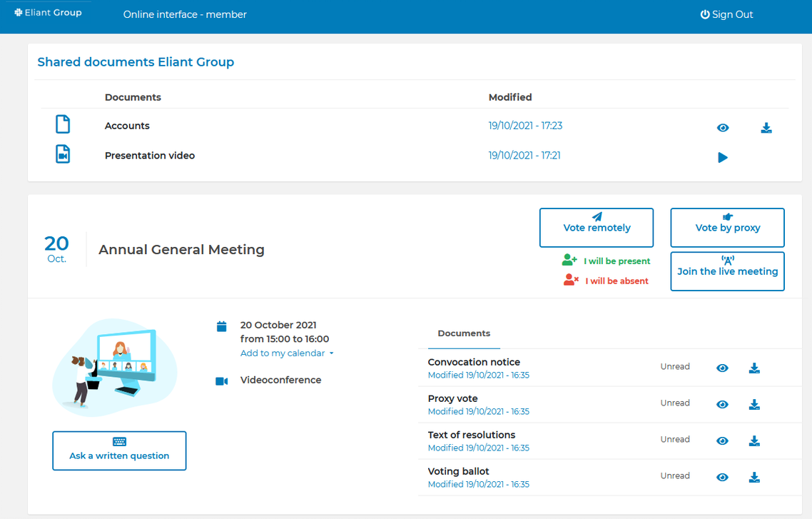Click the Vote remotely button
This screenshot has height=519, width=812.
click(x=597, y=228)
